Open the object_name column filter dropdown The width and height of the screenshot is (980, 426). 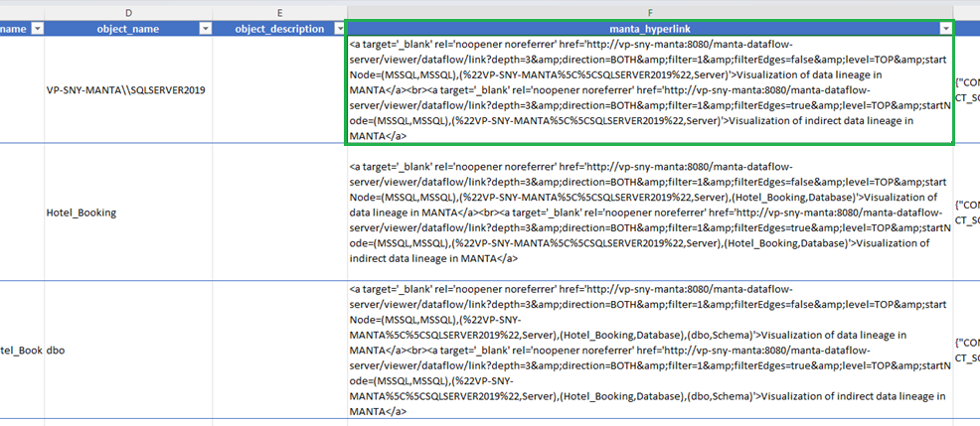(205, 29)
